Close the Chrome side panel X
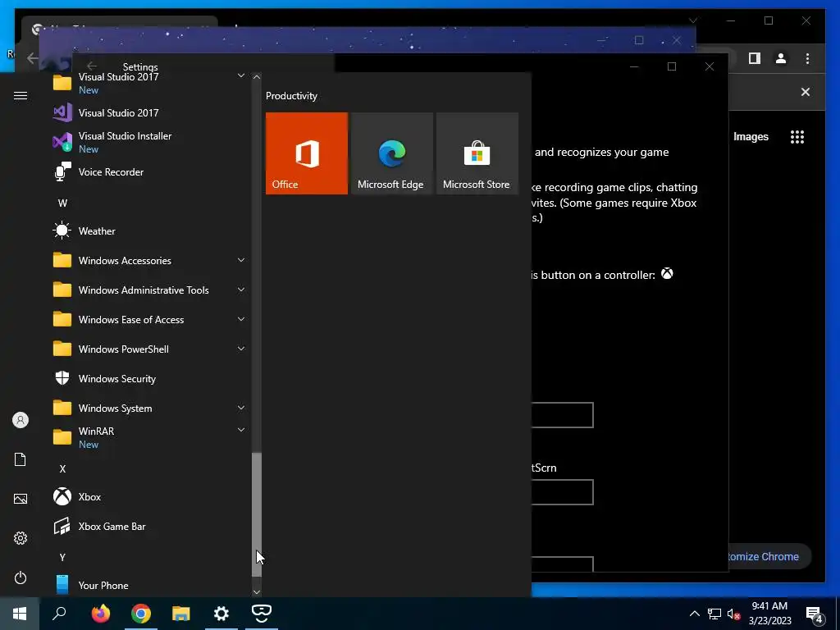Screen dimensions: 840x630 tap(806, 92)
